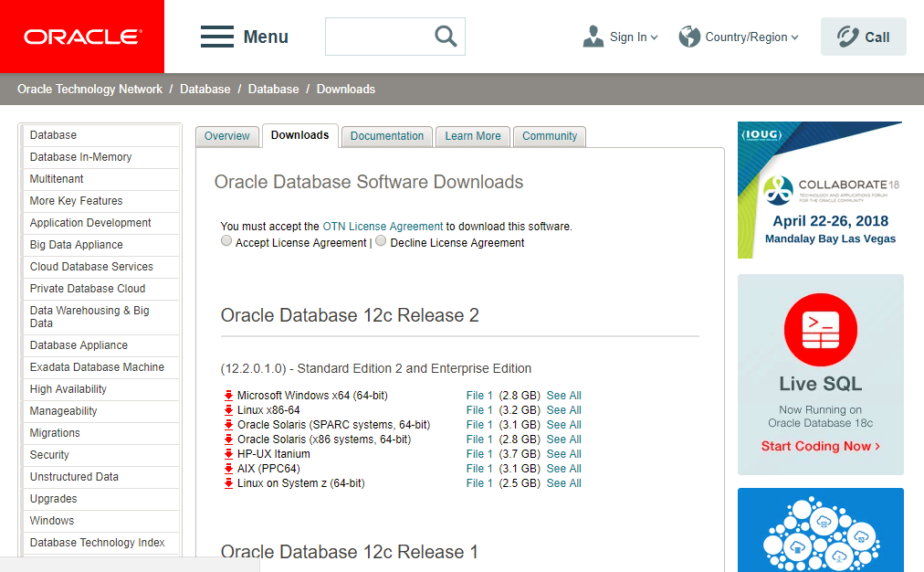The width and height of the screenshot is (924, 572).
Task: Open Manageability sidebar item
Action: tap(100, 411)
